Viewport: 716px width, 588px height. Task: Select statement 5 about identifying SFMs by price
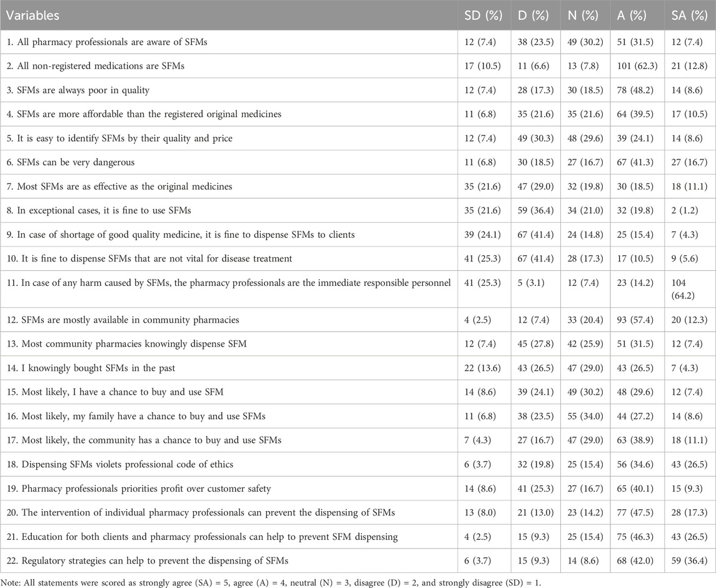[x=358, y=138]
